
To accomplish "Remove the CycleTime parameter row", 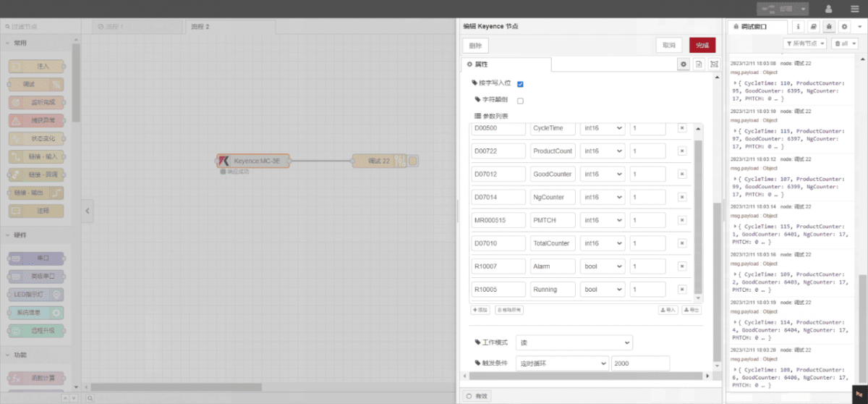I will tap(681, 128).
